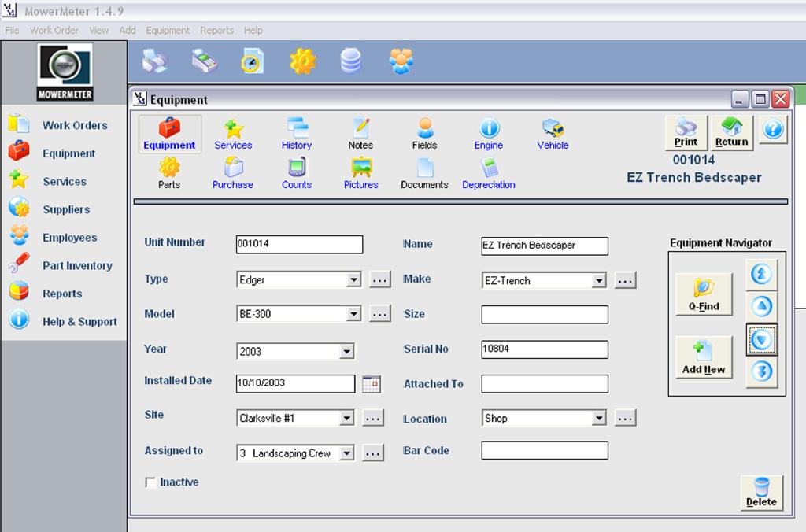This screenshot has height=532, width=806.
Task: Click the Depreciation calculator icon
Action: pyautogui.click(x=489, y=172)
